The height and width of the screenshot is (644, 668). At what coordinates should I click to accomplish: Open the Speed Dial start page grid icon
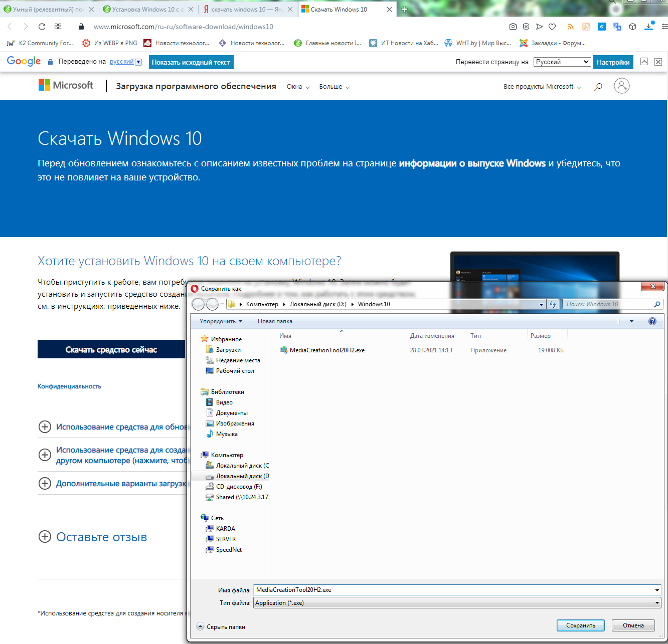(x=58, y=27)
